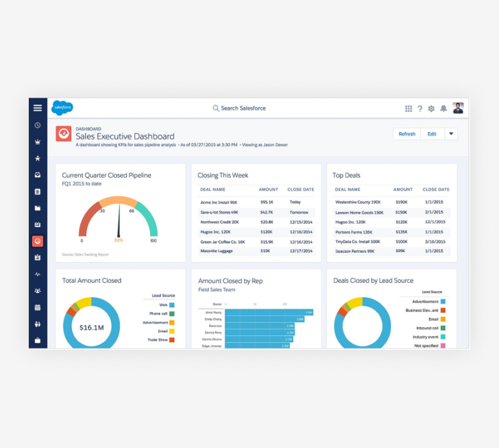The image size is (499, 448).
Task: Click Cindy Chang's bar in chart
Action: click(x=265, y=319)
